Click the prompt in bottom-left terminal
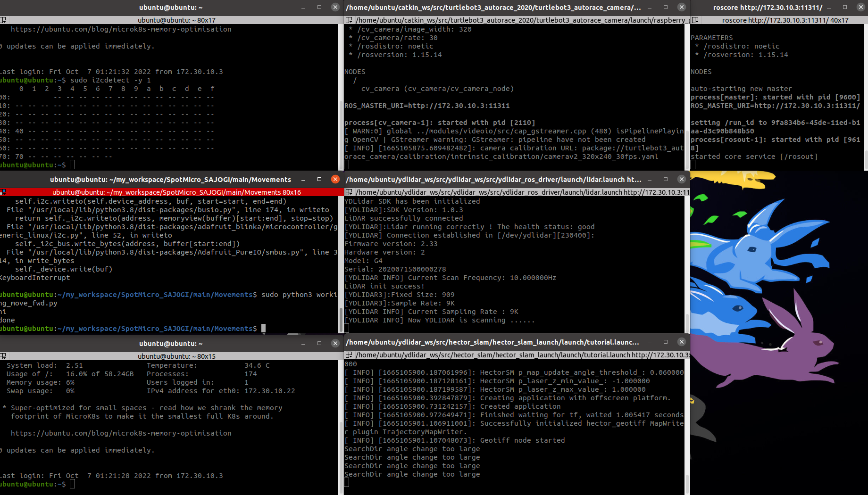Screen dimensions: 868x495 click(x=33, y=484)
